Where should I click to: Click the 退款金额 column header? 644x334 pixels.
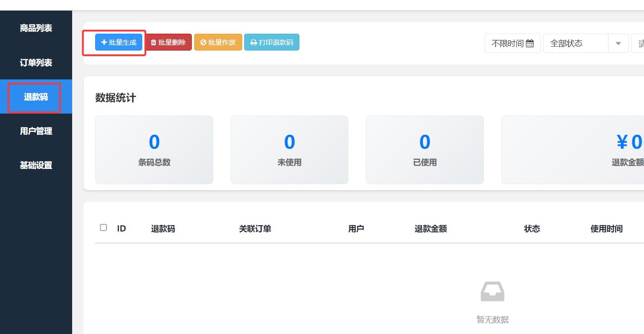(x=431, y=229)
